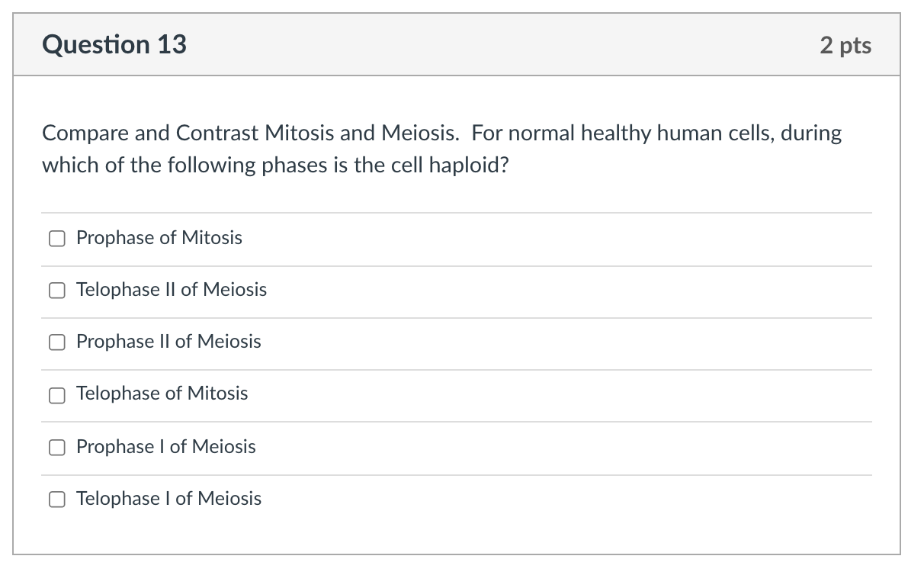924x572 pixels.
Task: Mark the Prophase I of Meiosis checkbox
Action: (57, 448)
